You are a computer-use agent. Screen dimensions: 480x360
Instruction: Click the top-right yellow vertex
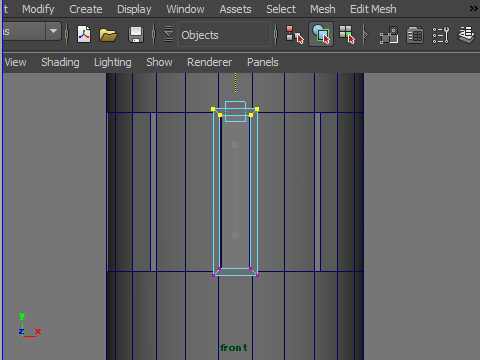pyautogui.click(x=257, y=109)
